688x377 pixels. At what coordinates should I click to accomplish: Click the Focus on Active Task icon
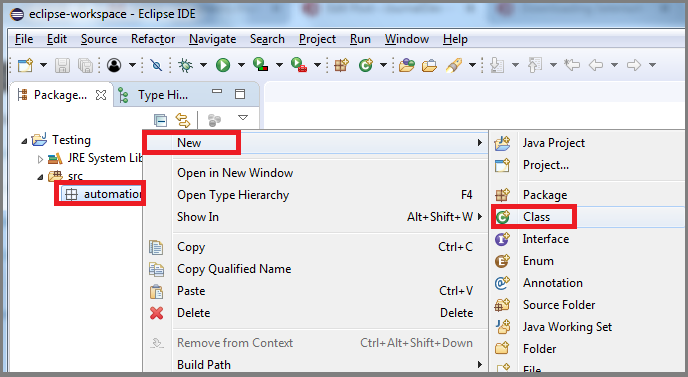click(x=214, y=120)
